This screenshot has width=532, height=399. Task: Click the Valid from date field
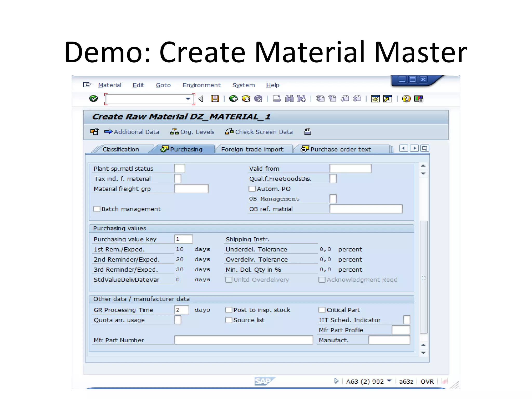[350, 169]
